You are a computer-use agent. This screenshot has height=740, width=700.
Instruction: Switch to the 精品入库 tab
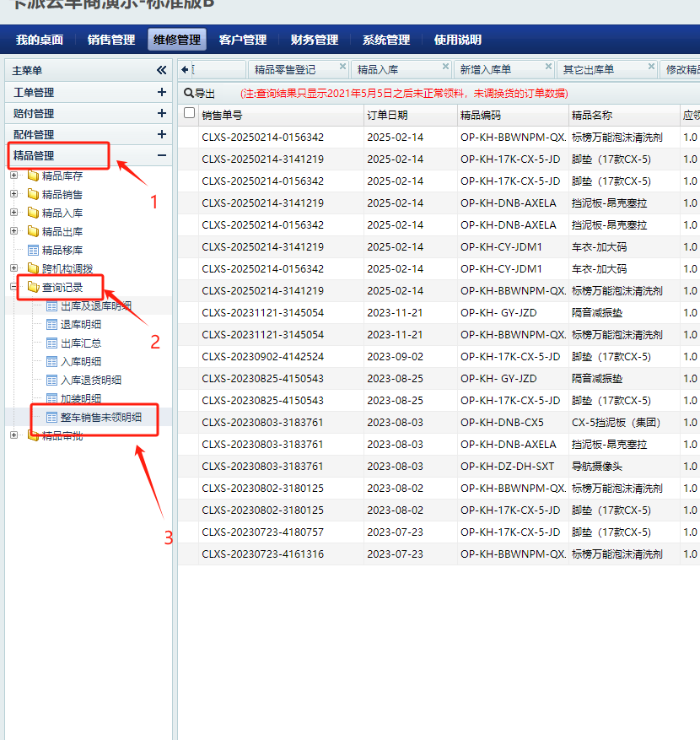pyautogui.click(x=378, y=70)
